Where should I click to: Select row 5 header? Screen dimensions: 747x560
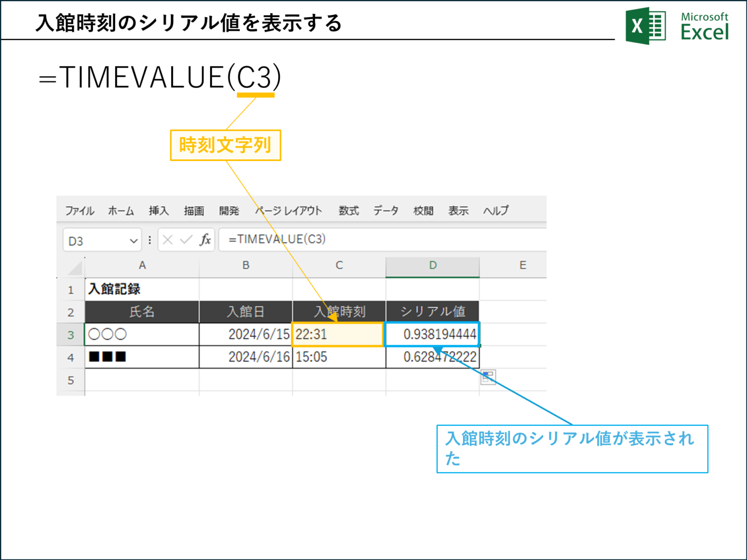[x=71, y=380]
